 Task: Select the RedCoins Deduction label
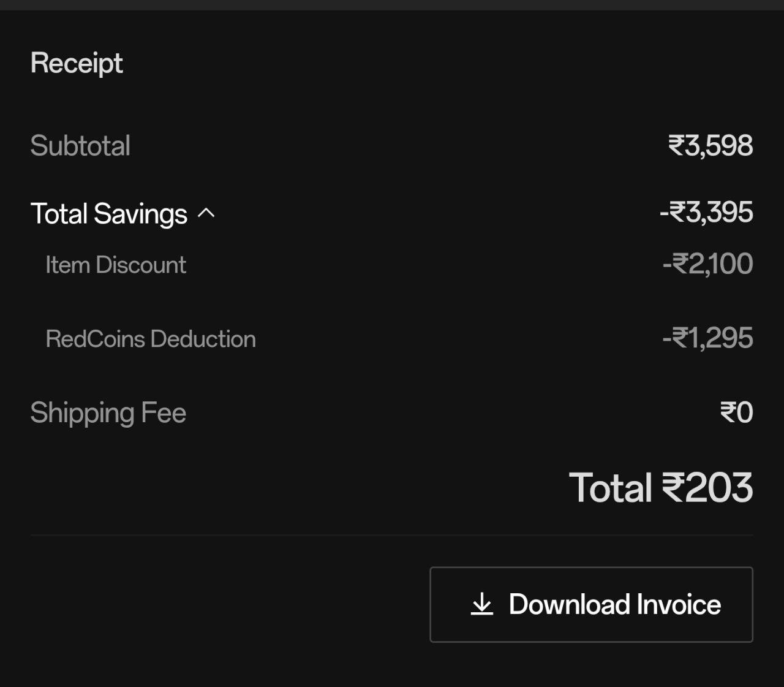coord(151,339)
